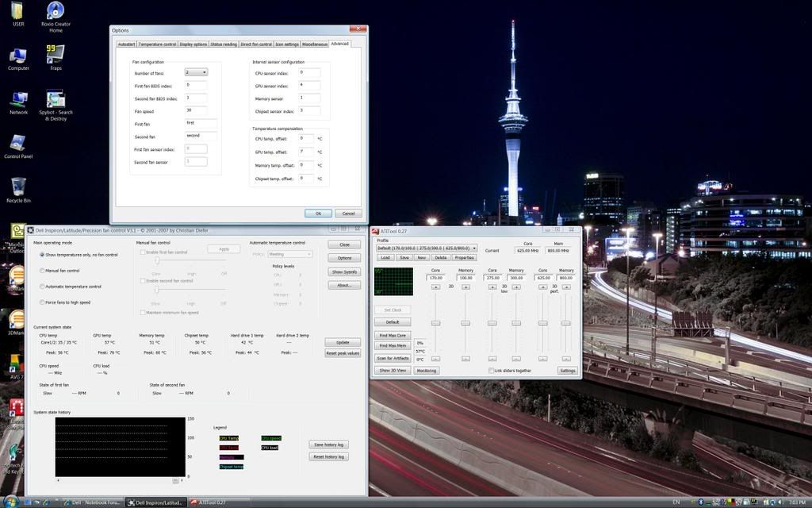This screenshot has height=508, width=812.
Task: Click Save history log
Action: click(329, 444)
